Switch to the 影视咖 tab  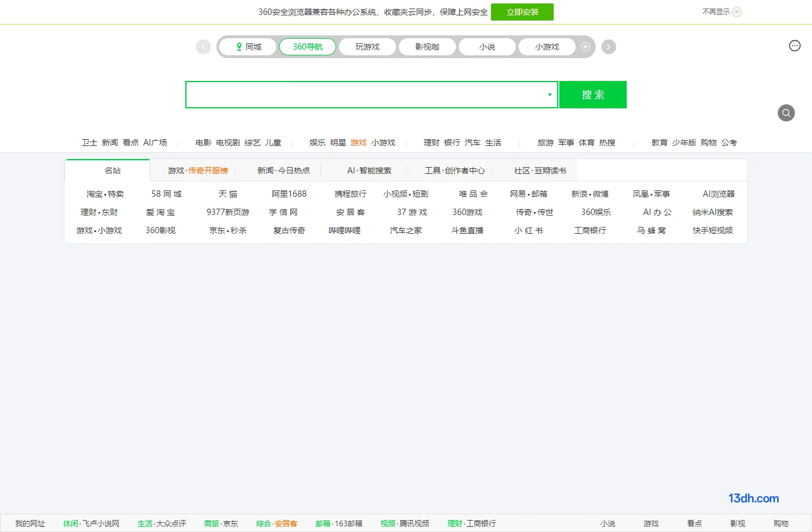427,47
